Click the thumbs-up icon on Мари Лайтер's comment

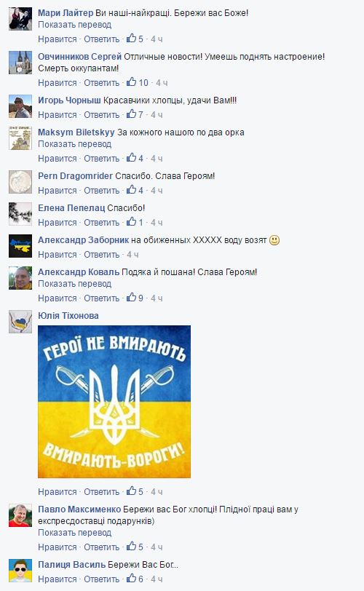point(131,38)
